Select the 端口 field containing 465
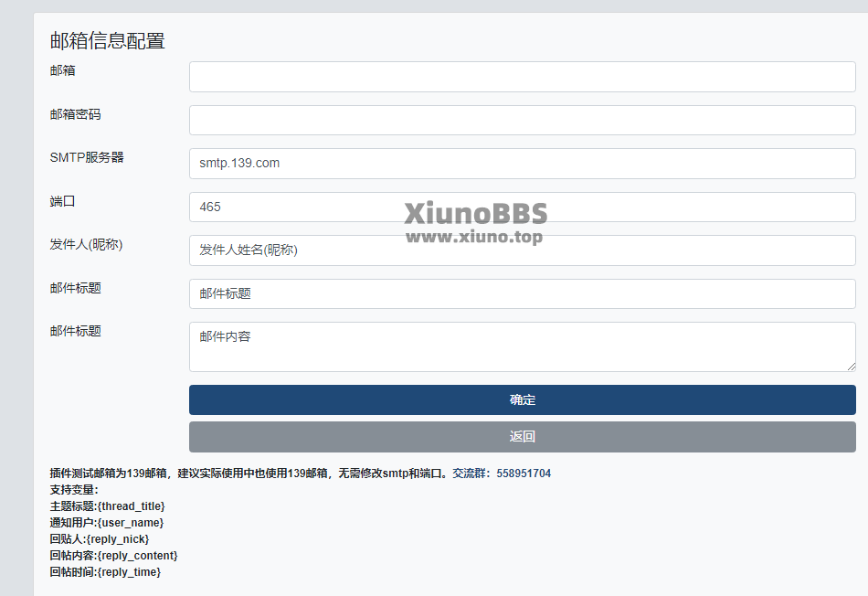Viewport: 868px width, 596px height. tap(522, 208)
